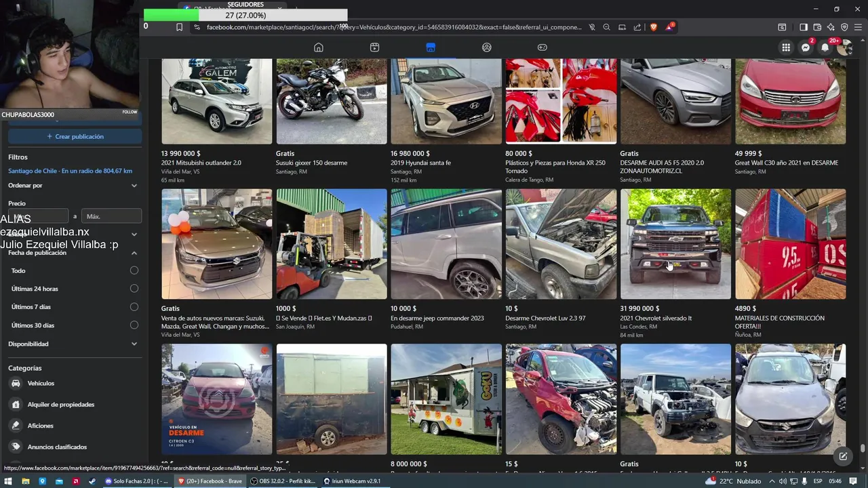
Task: Click the ESP keyboard language indicator
Action: (x=818, y=481)
